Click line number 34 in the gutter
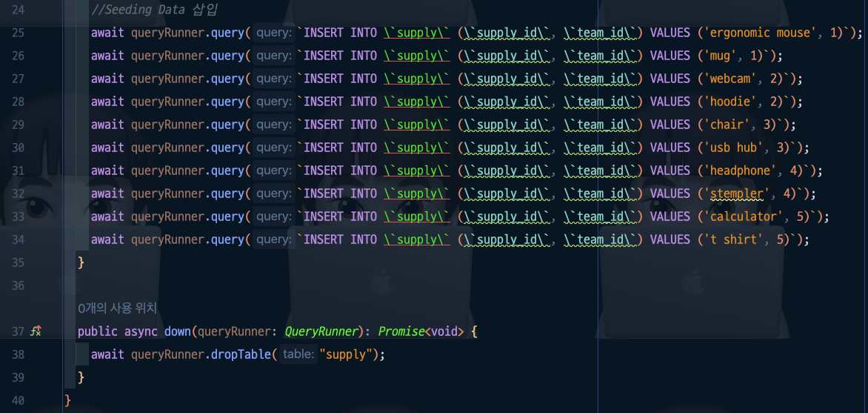The width and height of the screenshot is (868, 413). (18, 239)
